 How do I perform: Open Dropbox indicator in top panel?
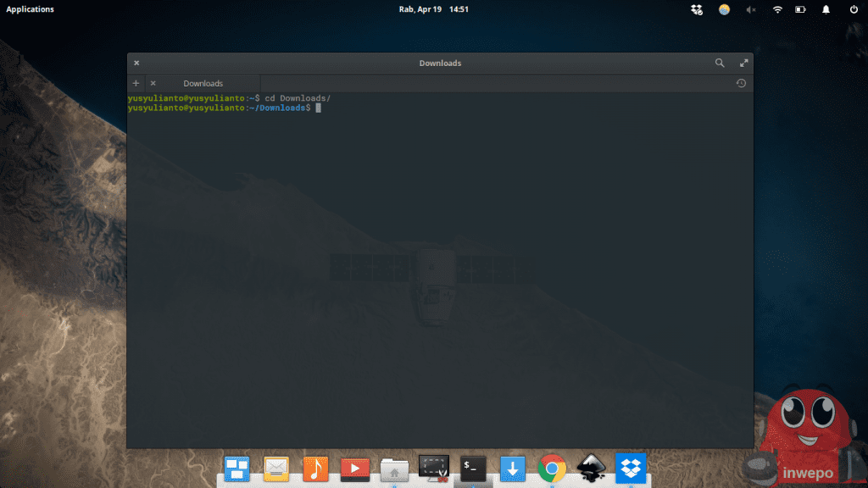pyautogui.click(x=696, y=9)
